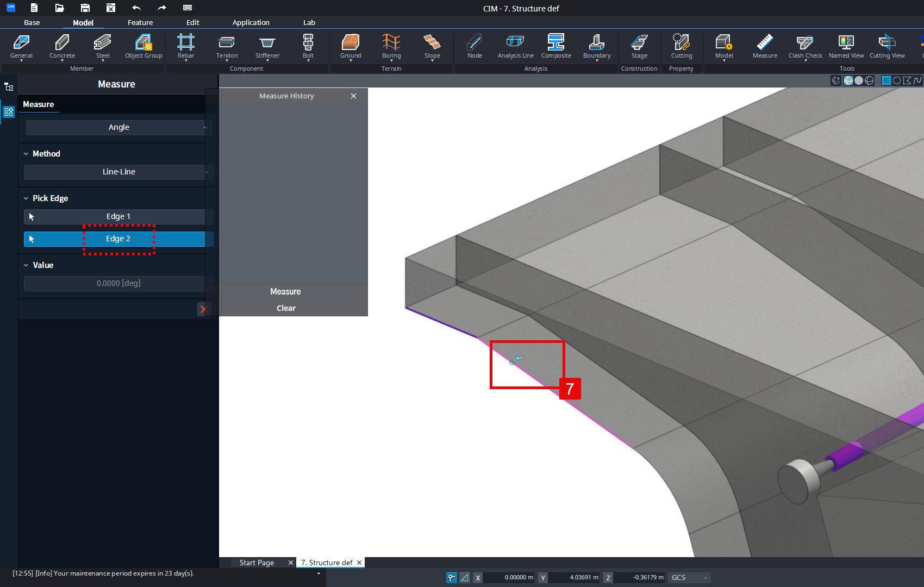
Task: Select the Boring terrain tool
Action: (391, 47)
